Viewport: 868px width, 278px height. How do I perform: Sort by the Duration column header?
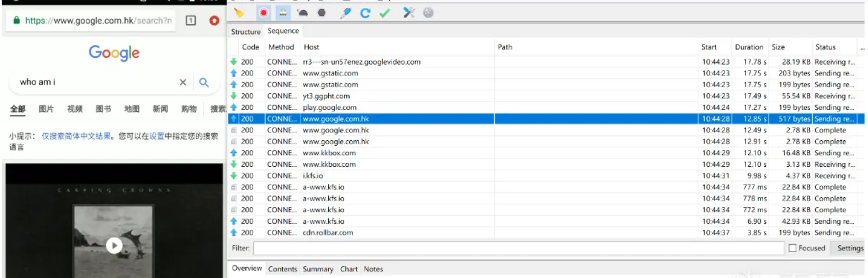click(x=749, y=47)
